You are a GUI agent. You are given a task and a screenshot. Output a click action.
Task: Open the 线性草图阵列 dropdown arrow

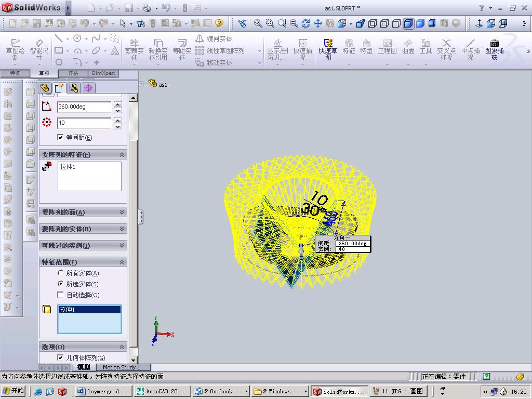259,51
